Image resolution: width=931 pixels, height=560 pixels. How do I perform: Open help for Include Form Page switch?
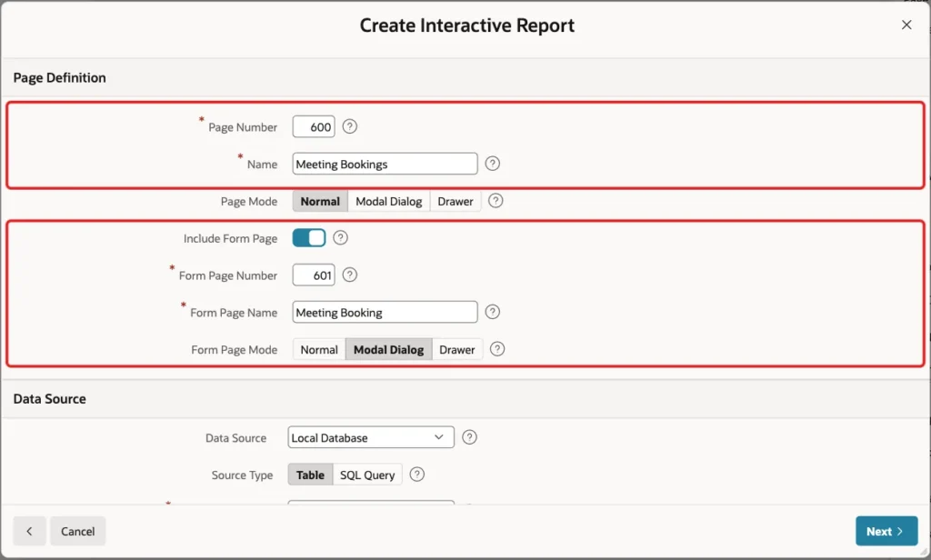(340, 238)
